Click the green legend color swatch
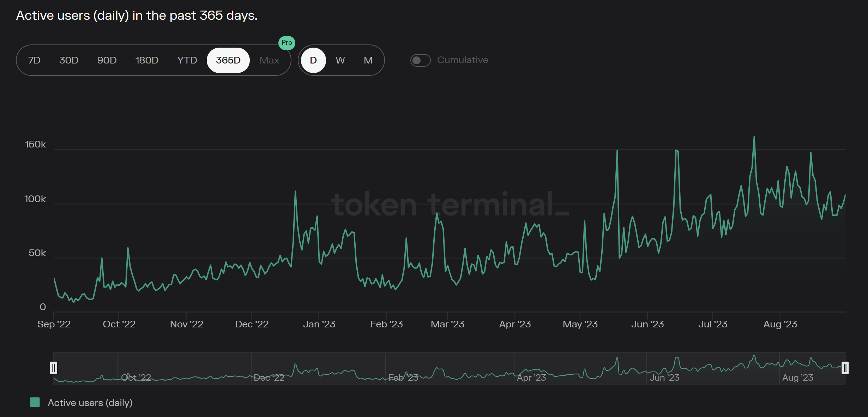The image size is (868, 417). tap(35, 402)
